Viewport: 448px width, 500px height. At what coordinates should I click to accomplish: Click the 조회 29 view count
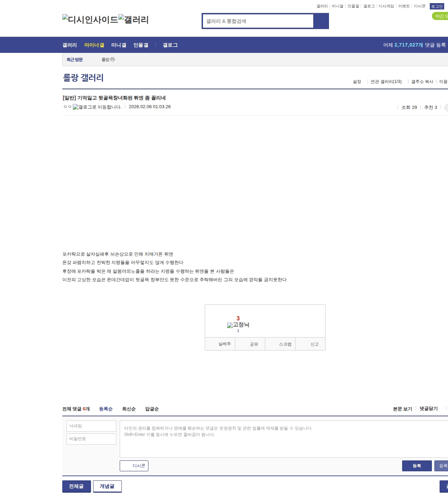[409, 107]
